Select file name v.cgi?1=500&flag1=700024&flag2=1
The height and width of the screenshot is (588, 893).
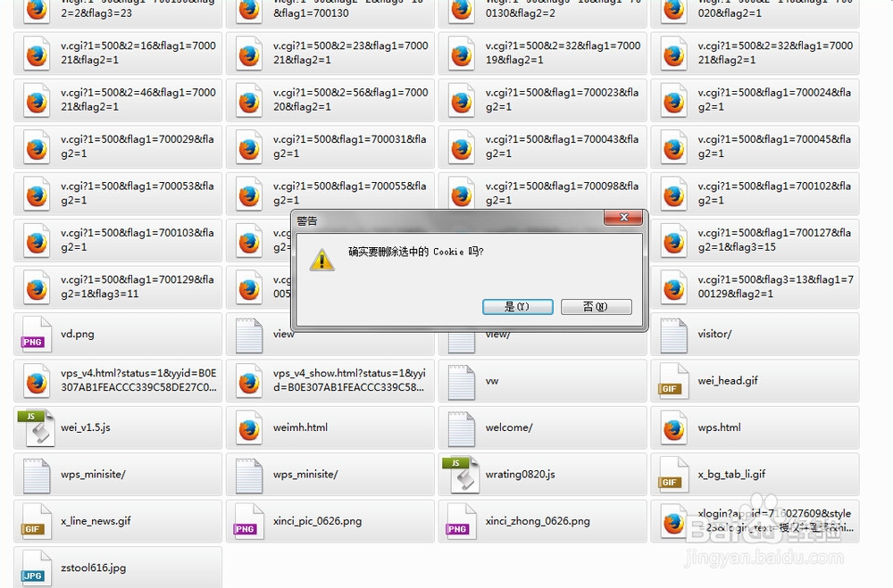(774, 100)
